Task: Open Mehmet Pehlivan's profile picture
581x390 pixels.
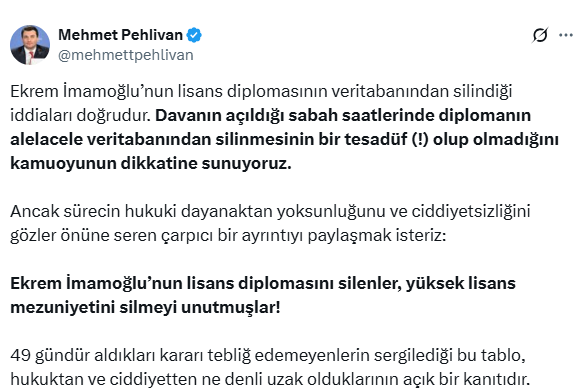Action: pyautogui.click(x=30, y=45)
